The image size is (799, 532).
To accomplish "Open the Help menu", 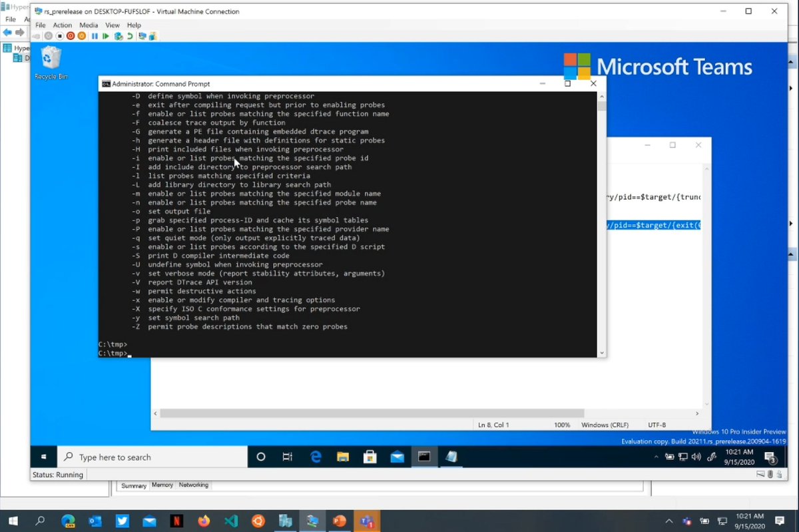I will (134, 25).
